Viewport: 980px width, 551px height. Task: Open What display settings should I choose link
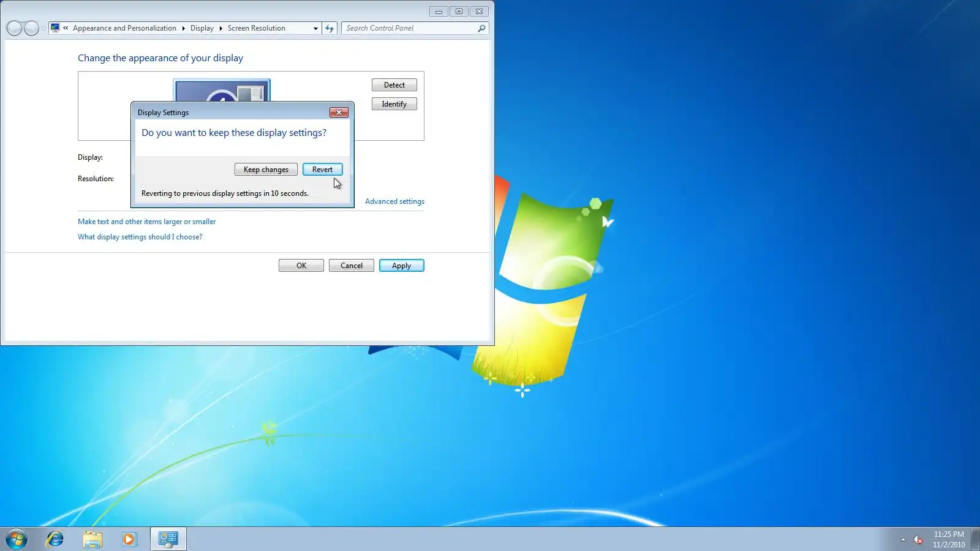(140, 237)
